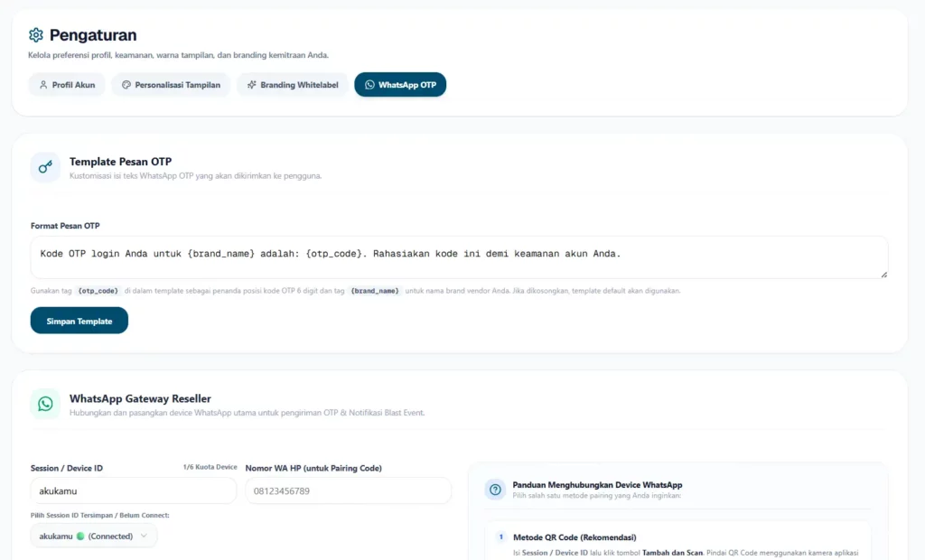
Task: Click the Pilih Session ID Tersimpan label
Action: [99, 515]
